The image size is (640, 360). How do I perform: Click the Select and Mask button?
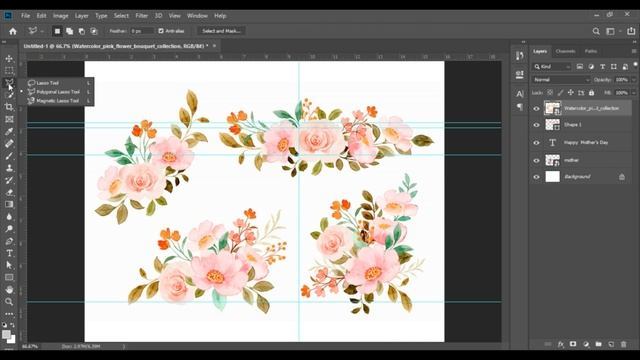[x=221, y=31]
